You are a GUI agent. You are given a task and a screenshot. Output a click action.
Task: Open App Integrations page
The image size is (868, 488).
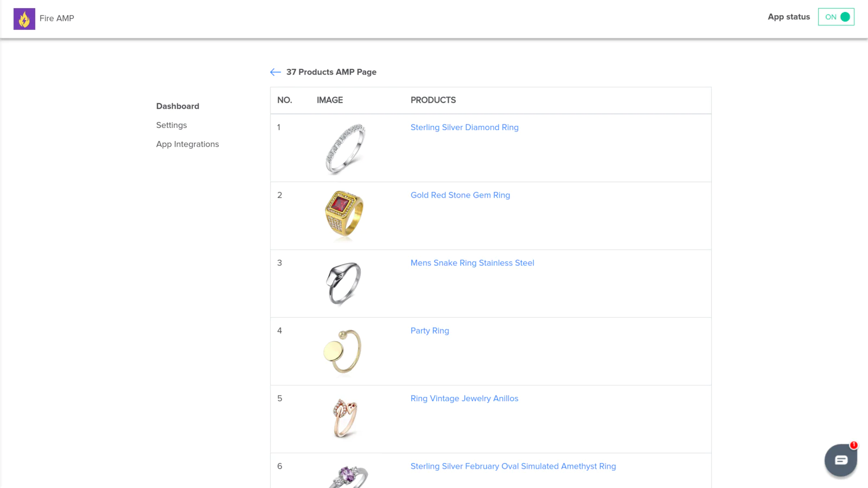click(x=188, y=144)
